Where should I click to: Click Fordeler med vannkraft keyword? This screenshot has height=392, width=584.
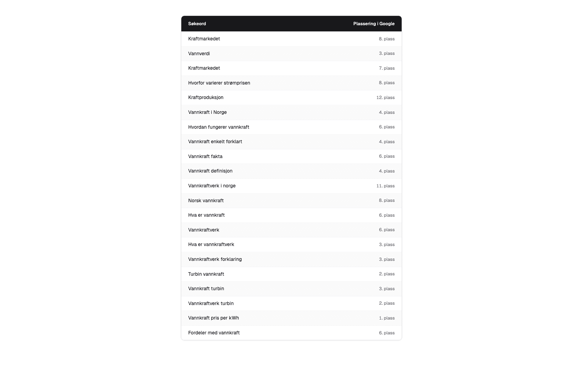[214, 333]
